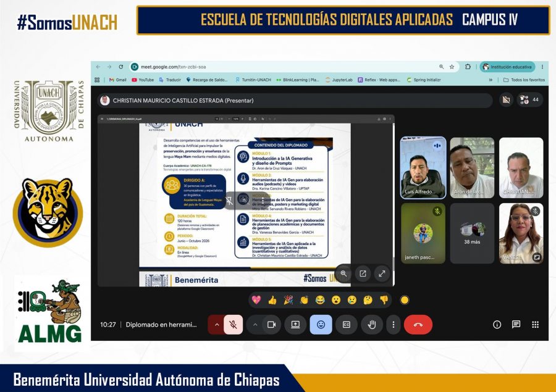Send the crying face reaction
Image resolution: width=556 pixels, height=392 pixels.
352,300
